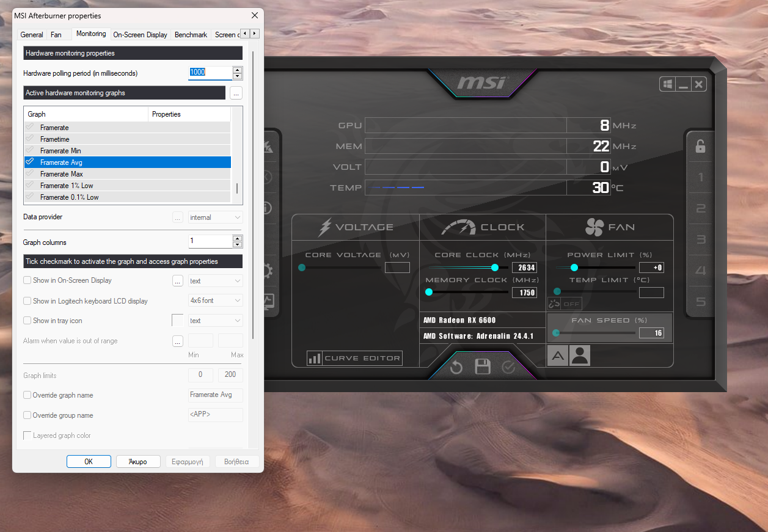The width and height of the screenshot is (768, 532).
Task: Increase hardware polling period with up arrow
Action: tap(238, 70)
